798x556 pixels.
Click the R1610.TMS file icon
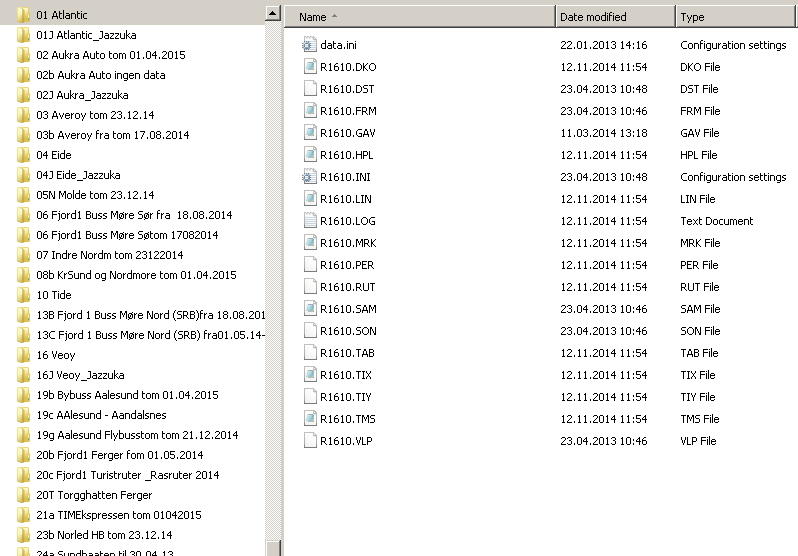click(x=310, y=419)
